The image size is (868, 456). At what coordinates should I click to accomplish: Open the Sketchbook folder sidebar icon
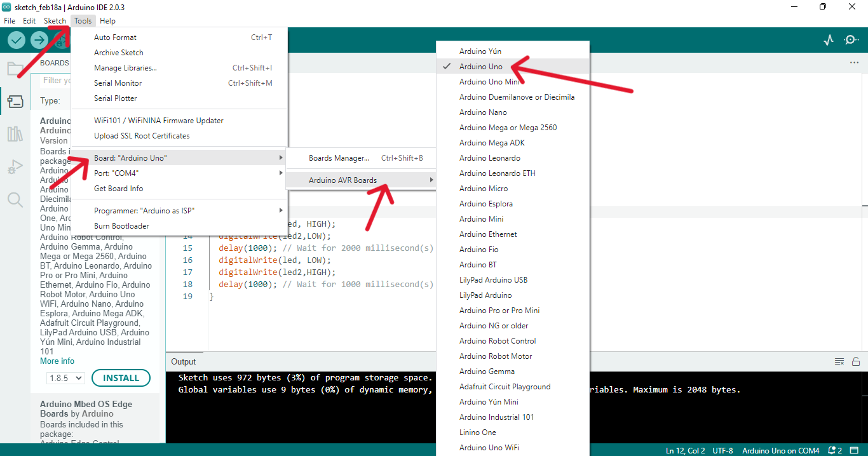coord(15,69)
